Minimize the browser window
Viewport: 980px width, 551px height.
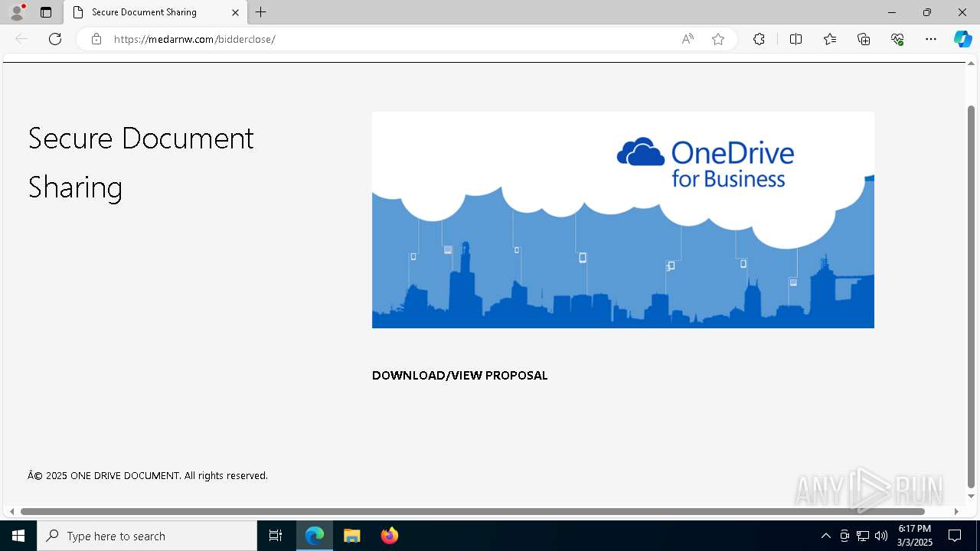pos(892,12)
